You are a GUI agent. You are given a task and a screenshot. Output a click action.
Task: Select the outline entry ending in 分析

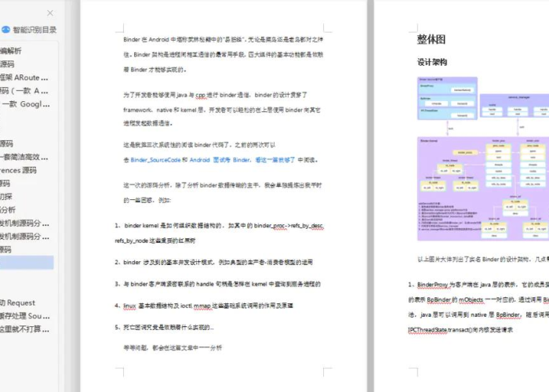pyautogui.click(x=8, y=209)
